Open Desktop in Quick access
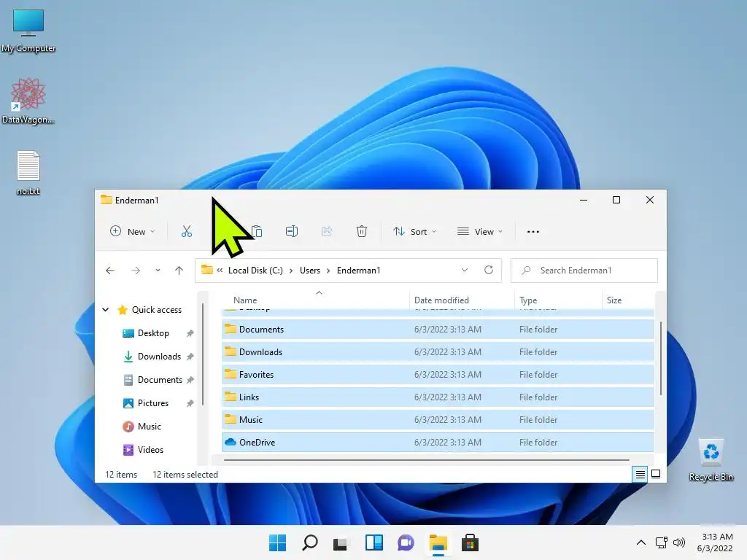This screenshot has width=747, height=560. coord(153,333)
